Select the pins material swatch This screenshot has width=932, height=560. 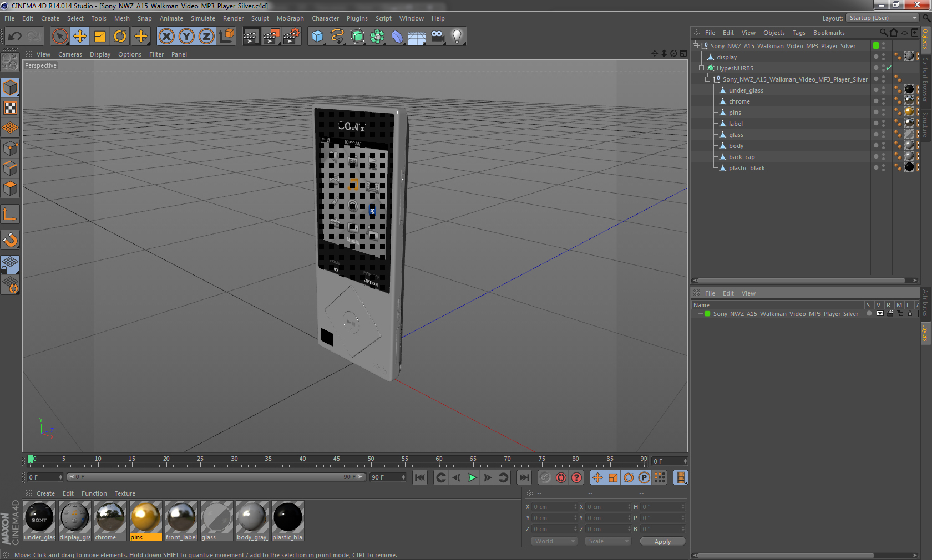pyautogui.click(x=145, y=521)
